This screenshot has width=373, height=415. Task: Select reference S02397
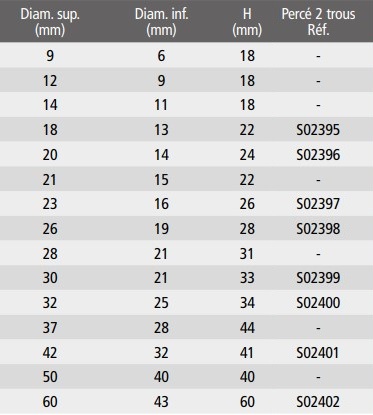pos(318,204)
